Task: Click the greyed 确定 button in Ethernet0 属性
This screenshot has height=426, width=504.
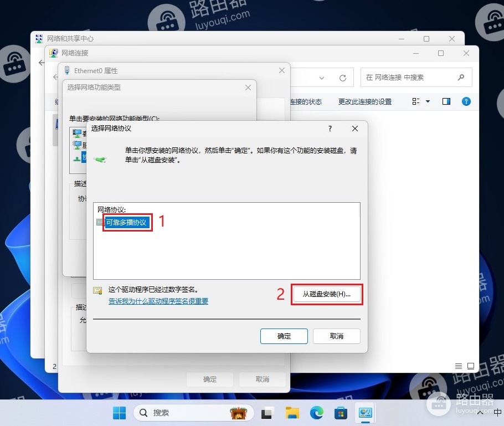Action: point(210,379)
